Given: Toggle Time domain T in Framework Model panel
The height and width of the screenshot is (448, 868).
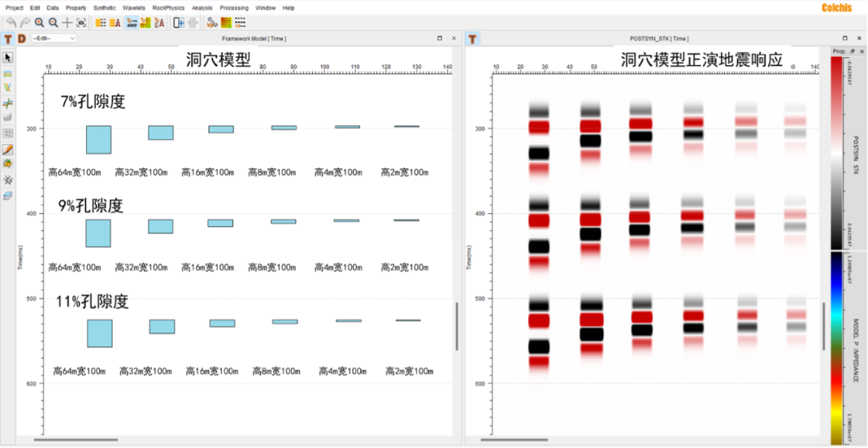Looking at the screenshot, I should point(8,39).
